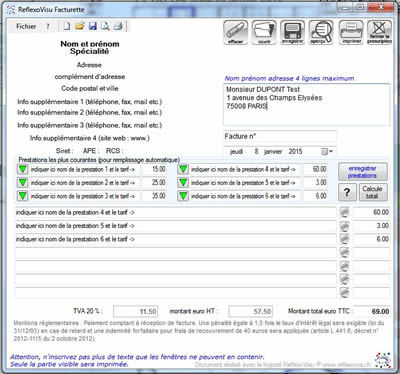Open the ? help menu
The width and height of the screenshot is (400, 374).
(48, 26)
